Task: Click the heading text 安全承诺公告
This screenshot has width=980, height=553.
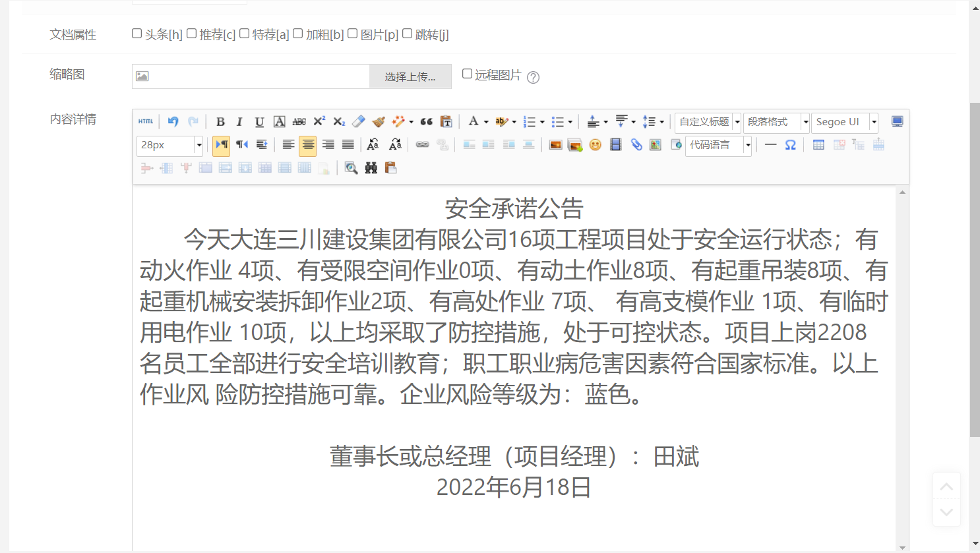Action: (x=514, y=209)
